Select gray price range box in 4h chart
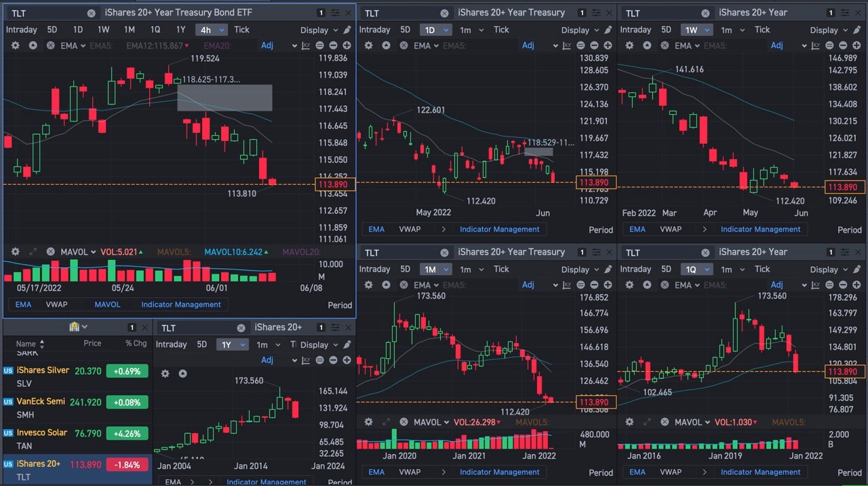Screen dimensions: 868x486 224,98
